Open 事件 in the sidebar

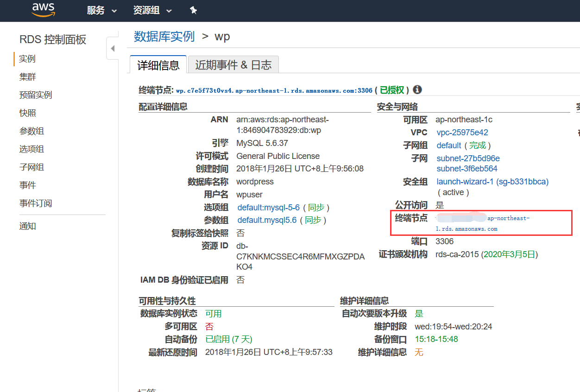[27, 185]
